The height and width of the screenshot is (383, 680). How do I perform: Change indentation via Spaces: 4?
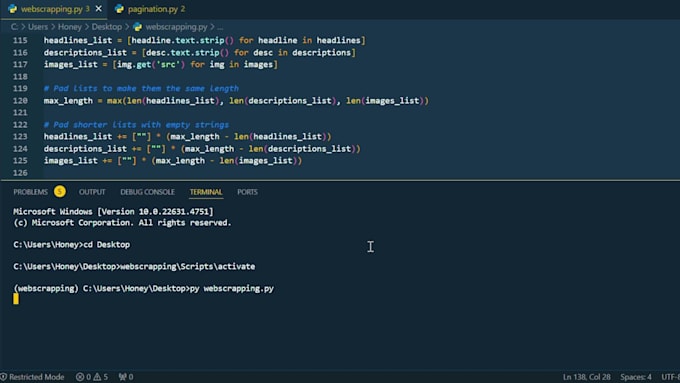636,377
